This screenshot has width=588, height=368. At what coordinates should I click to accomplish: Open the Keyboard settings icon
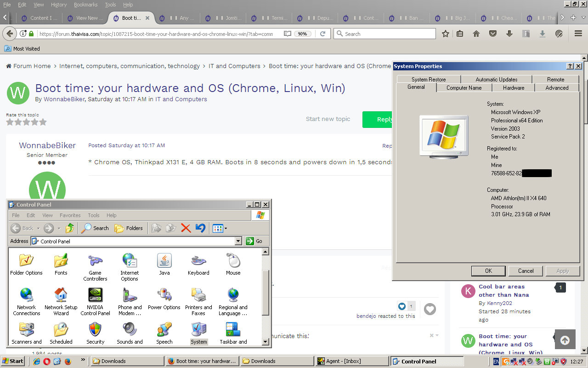198,264
